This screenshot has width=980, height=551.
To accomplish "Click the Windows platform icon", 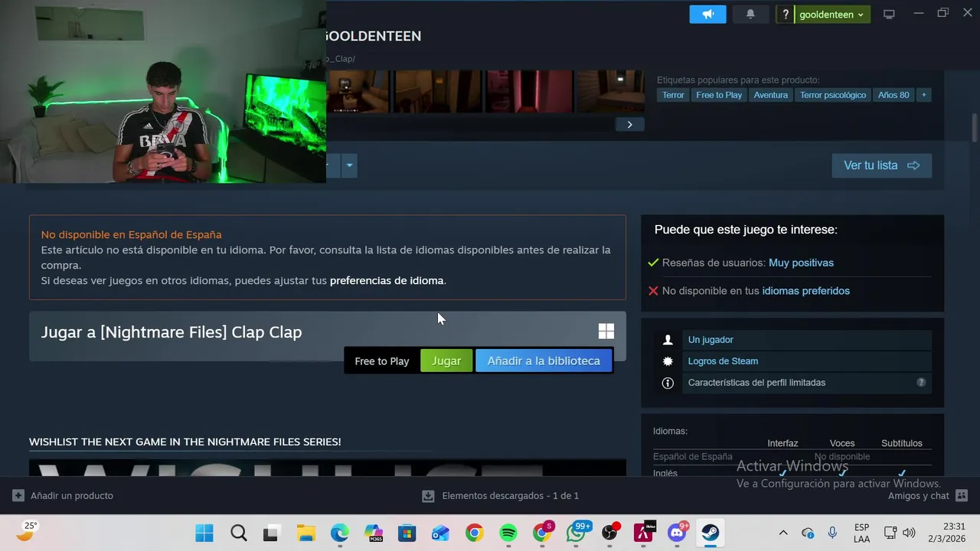I will coord(606,331).
